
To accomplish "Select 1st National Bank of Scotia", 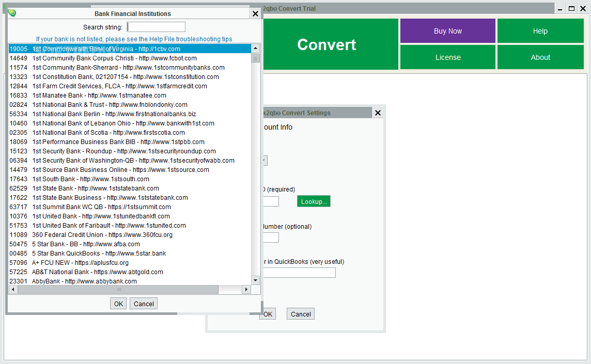I will (x=130, y=133).
